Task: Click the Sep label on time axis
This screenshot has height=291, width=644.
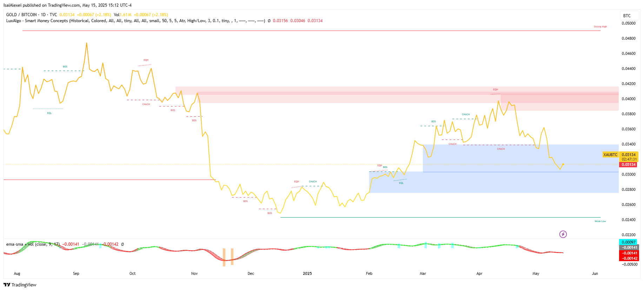Action: pyautogui.click(x=76, y=274)
